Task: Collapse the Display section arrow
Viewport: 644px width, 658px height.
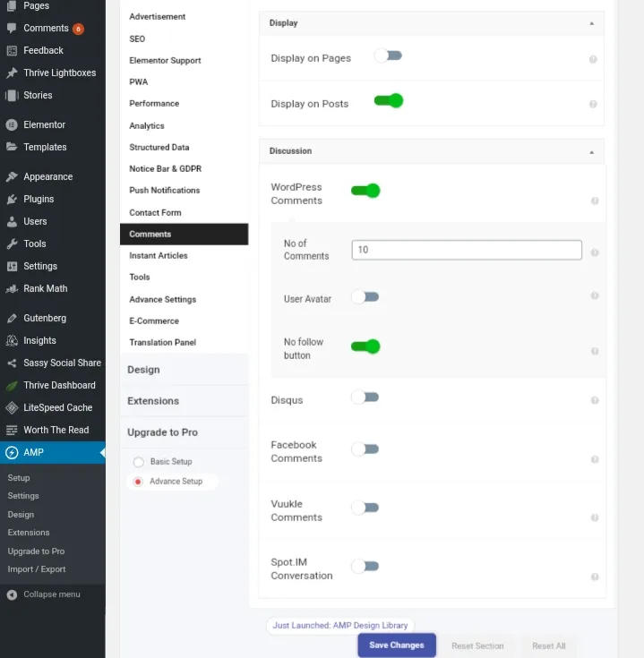Action: coord(591,23)
